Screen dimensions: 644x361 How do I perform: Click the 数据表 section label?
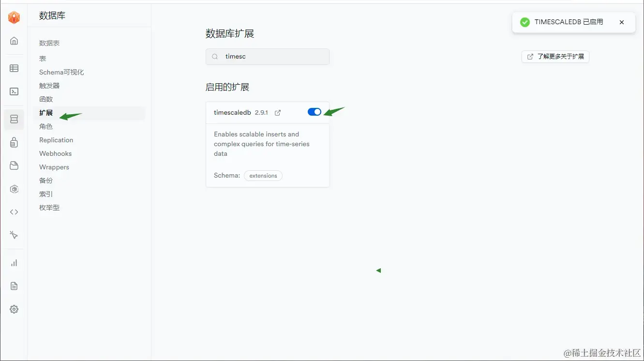49,43
